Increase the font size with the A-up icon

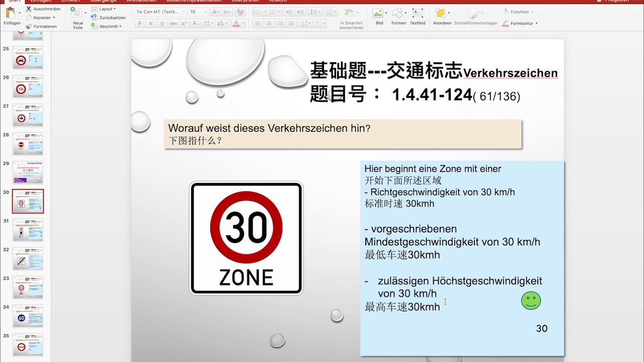tap(215, 12)
